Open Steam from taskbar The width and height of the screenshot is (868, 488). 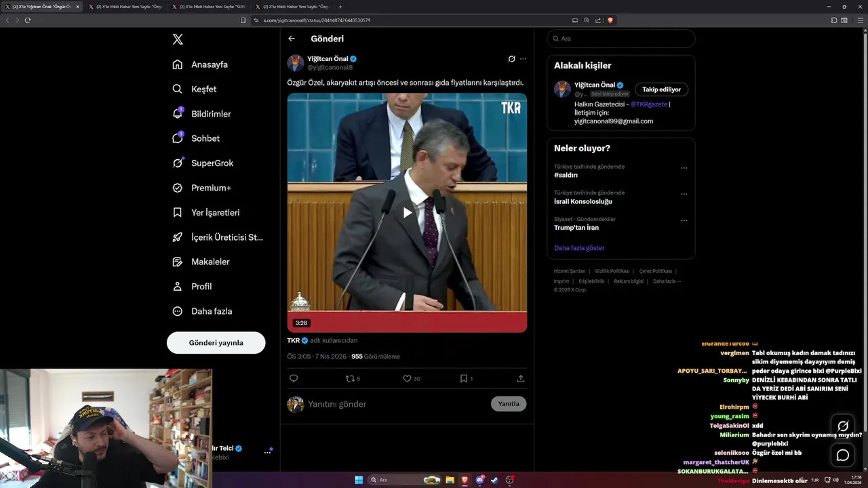click(x=494, y=480)
